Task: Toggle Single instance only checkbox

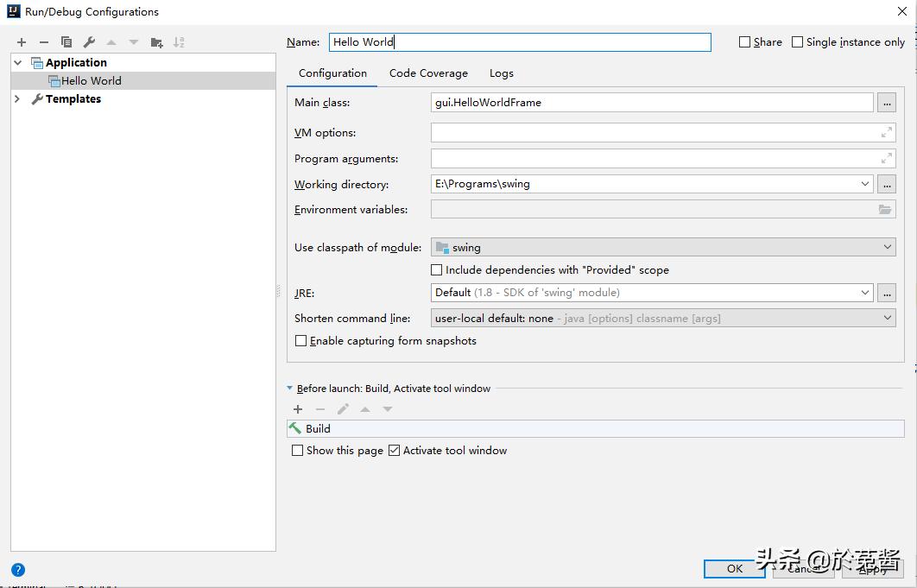Action: pos(797,42)
